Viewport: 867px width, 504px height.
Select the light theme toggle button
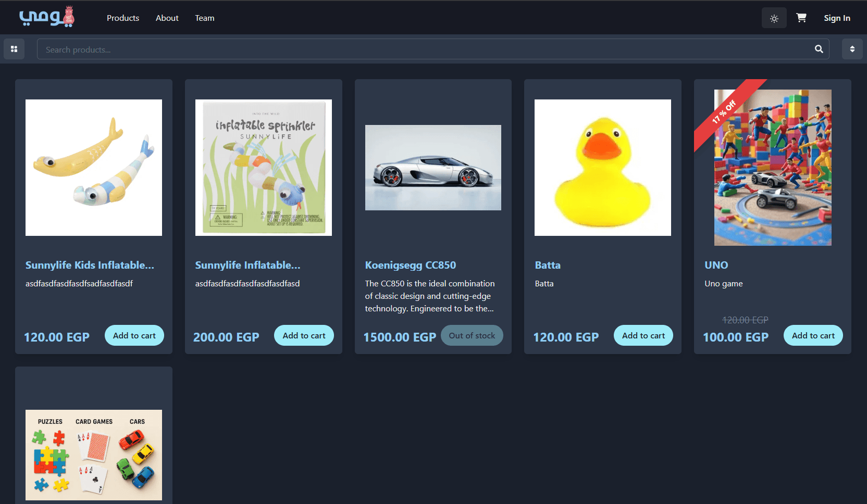(774, 17)
